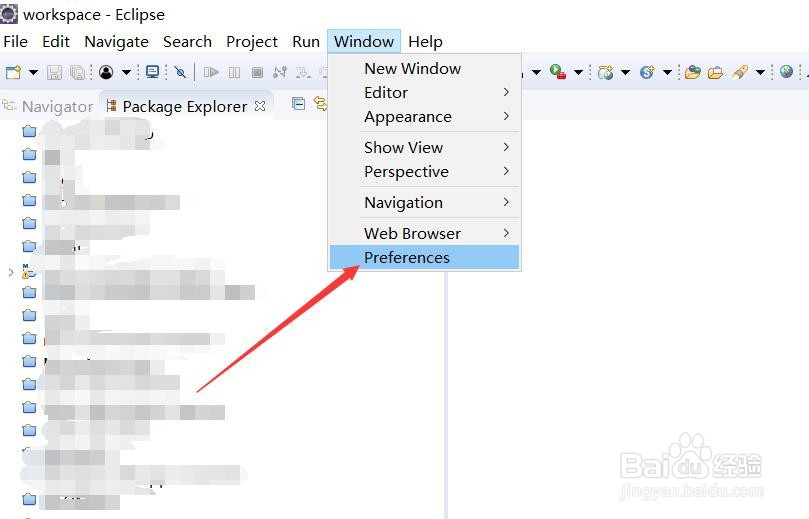809x519 pixels.
Task: Open the dropdown next to External Tools icon
Action: coord(578,72)
